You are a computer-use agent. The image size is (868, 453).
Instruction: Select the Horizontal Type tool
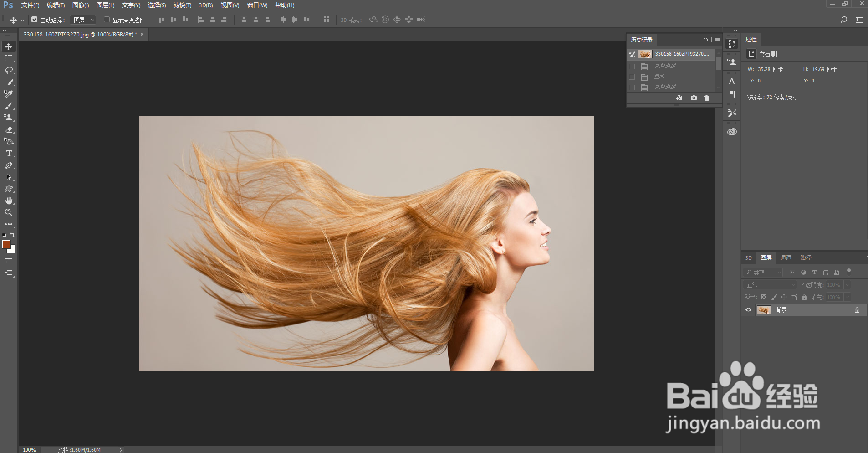pyautogui.click(x=9, y=154)
